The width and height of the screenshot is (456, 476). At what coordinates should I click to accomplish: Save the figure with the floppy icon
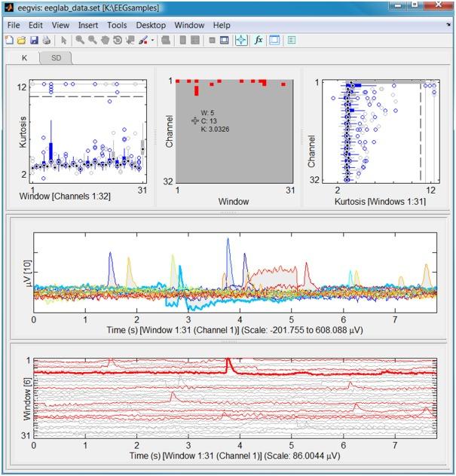pos(34,40)
